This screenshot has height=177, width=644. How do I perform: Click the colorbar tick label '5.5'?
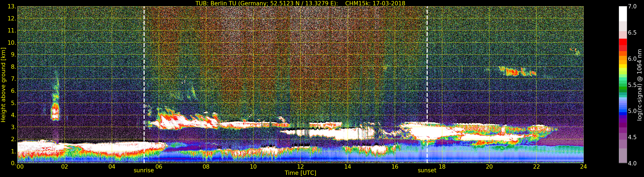pos(632,85)
